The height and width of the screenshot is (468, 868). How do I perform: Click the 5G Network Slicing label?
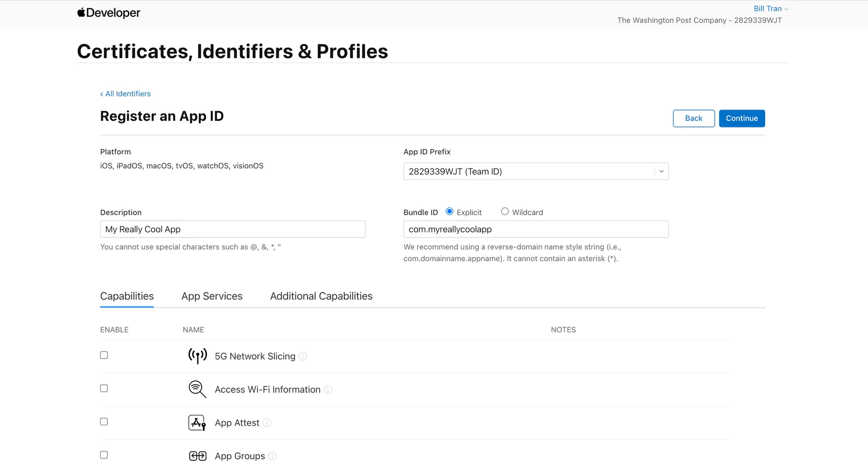(255, 356)
